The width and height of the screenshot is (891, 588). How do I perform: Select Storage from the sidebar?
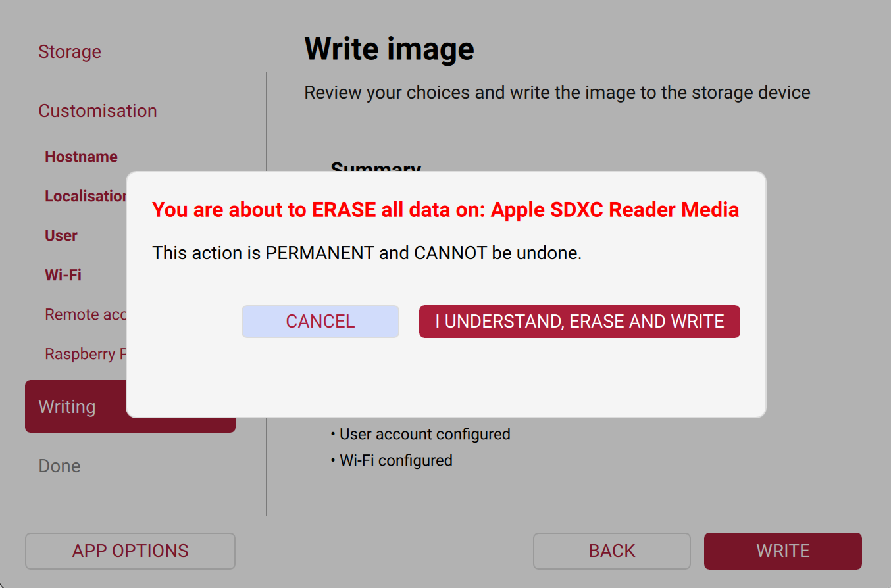pos(70,52)
